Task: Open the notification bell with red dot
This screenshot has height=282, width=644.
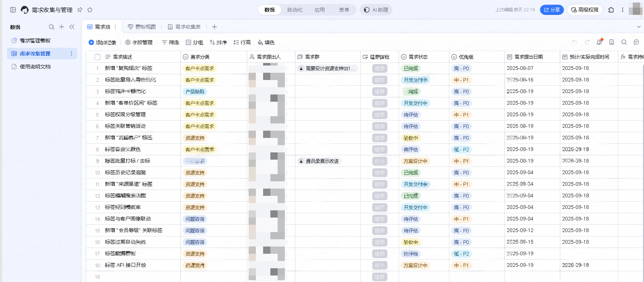Action: pyautogui.click(x=599, y=42)
